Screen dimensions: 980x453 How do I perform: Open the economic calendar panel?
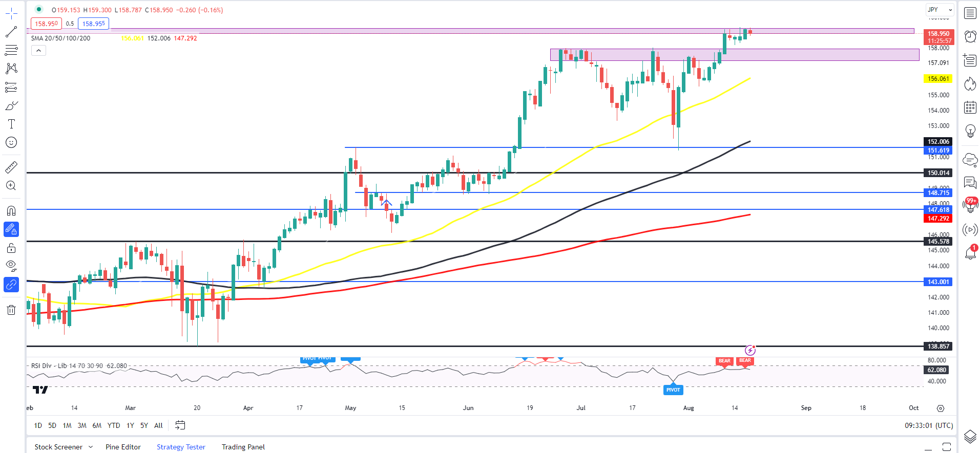tap(970, 107)
